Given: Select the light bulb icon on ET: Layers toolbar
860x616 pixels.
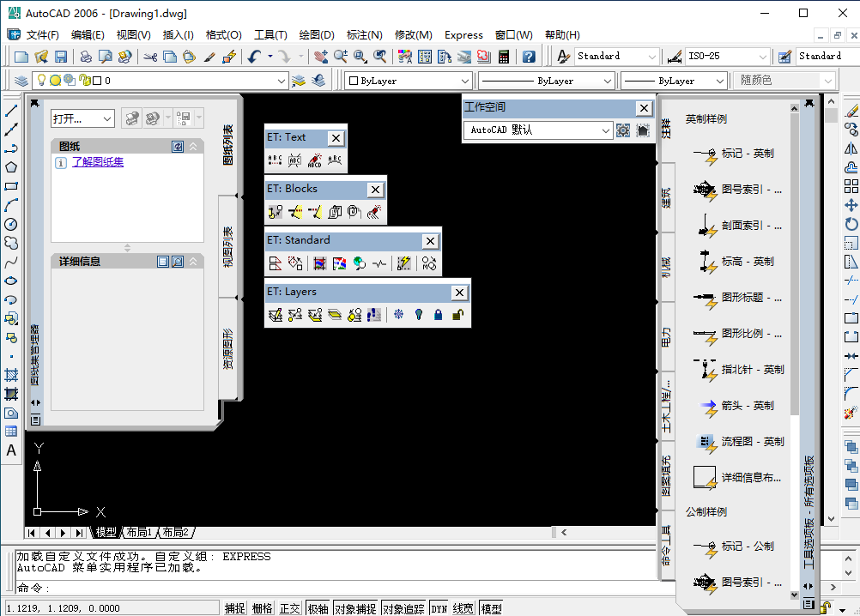Looking at the screenshot, I should (419, 314).
